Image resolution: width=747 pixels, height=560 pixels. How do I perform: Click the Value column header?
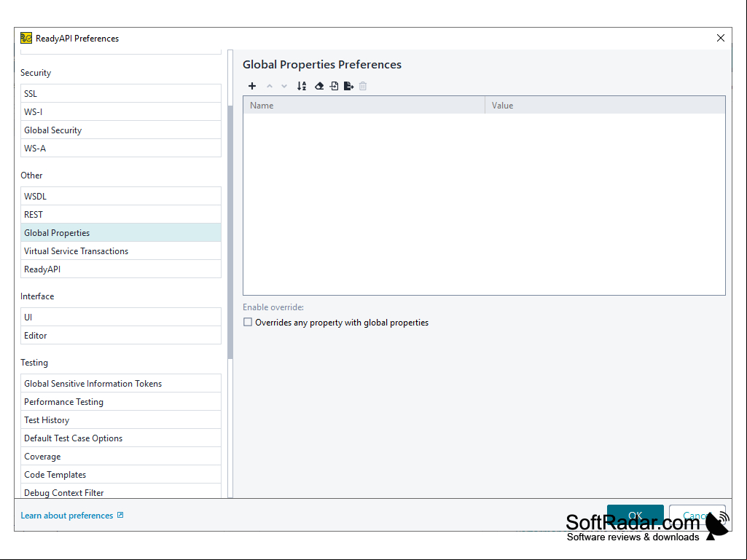tap(605, 106)
